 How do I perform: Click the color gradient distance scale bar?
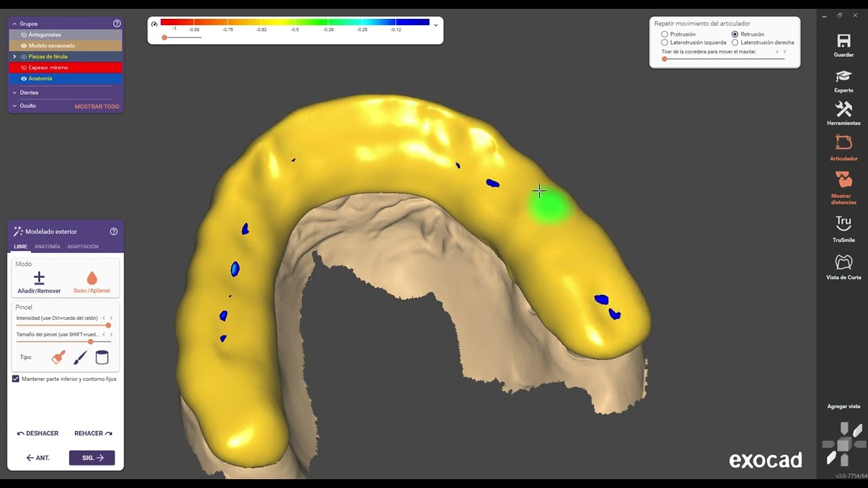pos(295,22)
